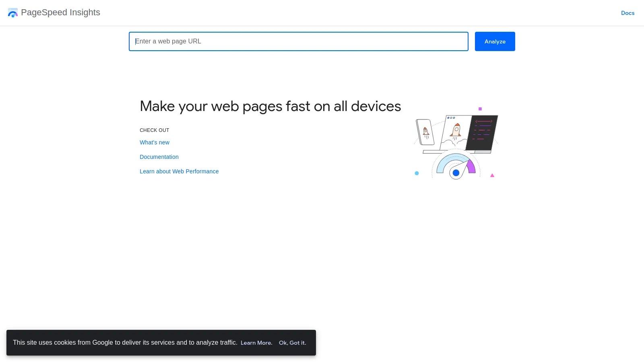Open Learn about Web Performance
644x362 pixels.
[179, 171]
